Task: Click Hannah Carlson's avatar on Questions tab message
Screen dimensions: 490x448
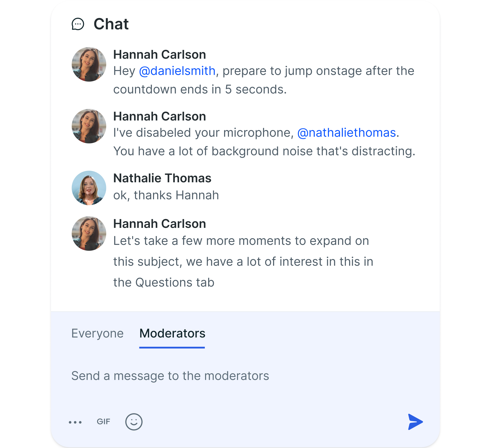Action: click(89, 234)
